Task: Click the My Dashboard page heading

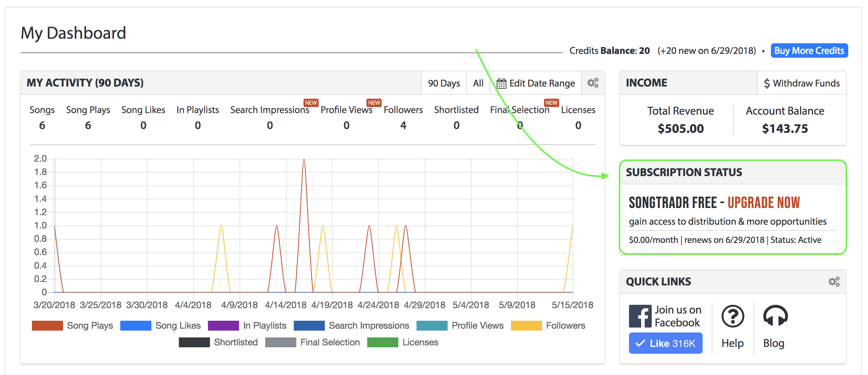Action: coord(73,33)
